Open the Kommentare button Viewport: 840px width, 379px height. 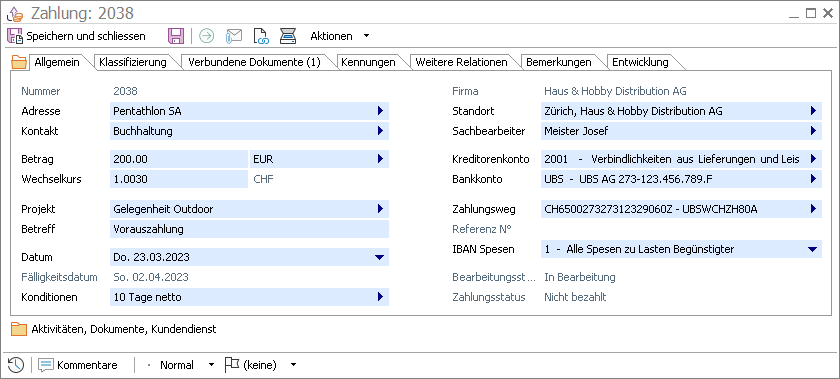pyautogui.click(x=78, y=365)
